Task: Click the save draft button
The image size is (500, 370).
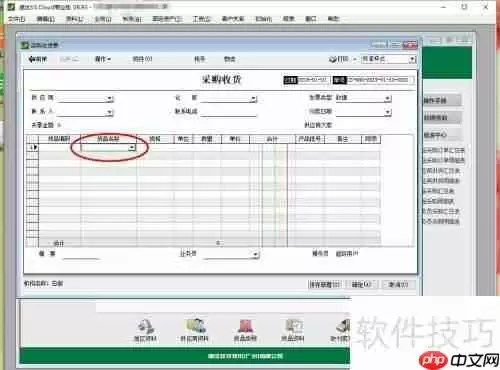Action: [x=325, y=284]
